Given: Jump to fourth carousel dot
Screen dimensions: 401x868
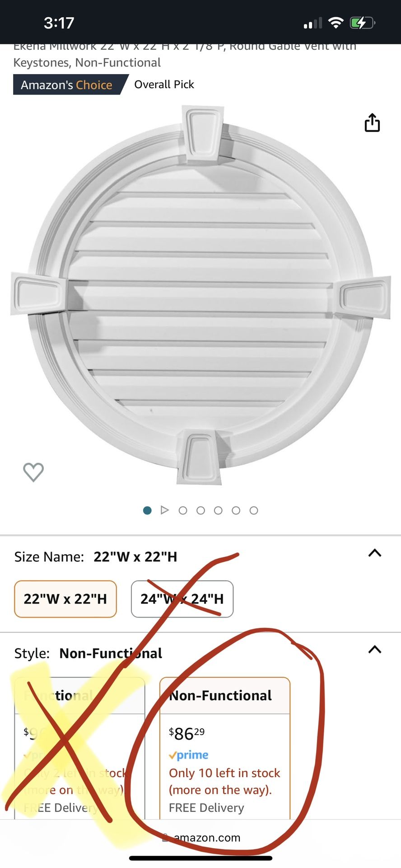Looking at the screenshot, I should (200, 510).
